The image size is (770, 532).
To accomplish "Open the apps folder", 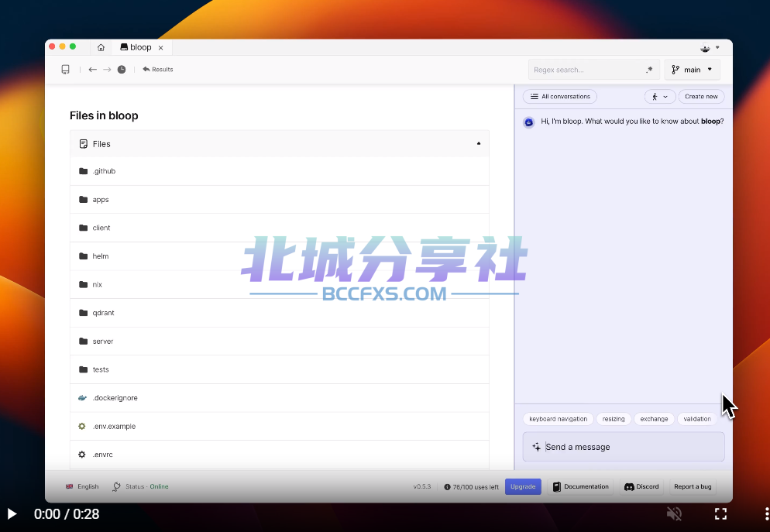I will (280, 199).
